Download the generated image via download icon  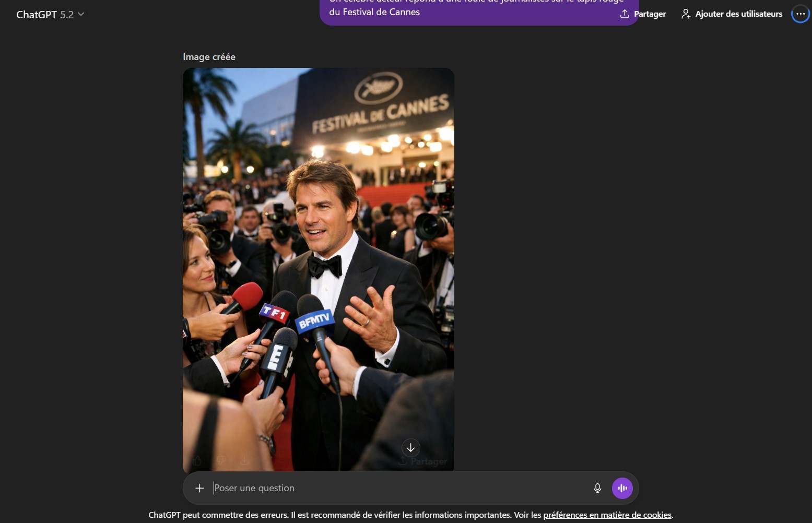[244, 460]
